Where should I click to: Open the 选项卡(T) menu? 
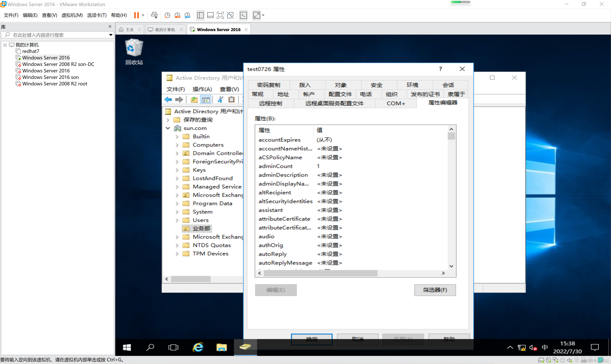coord(97,15)
